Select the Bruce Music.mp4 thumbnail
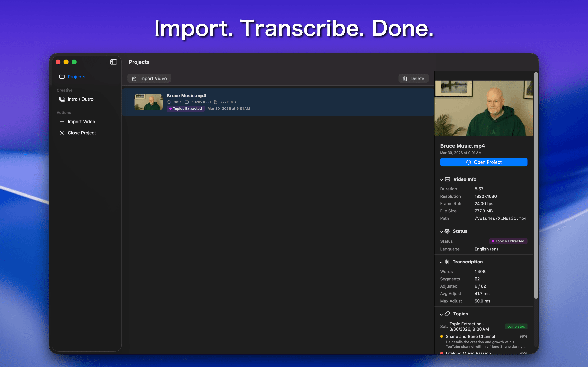 (148, 102)
